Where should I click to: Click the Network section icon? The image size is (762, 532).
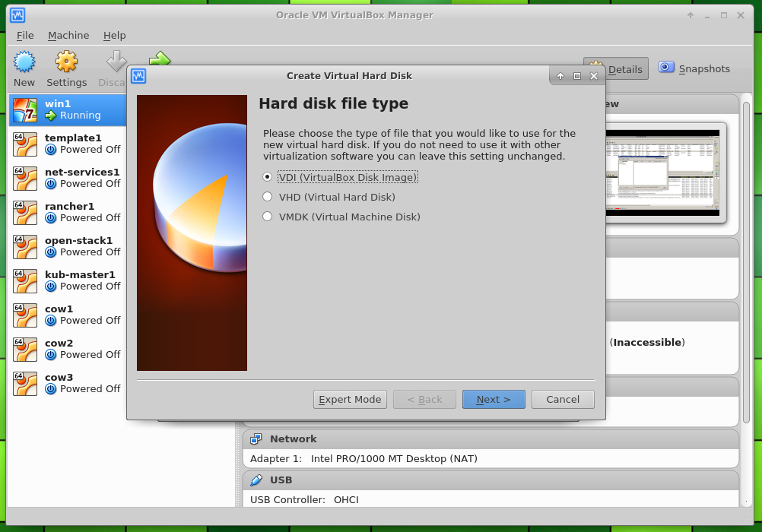[256, 439]
